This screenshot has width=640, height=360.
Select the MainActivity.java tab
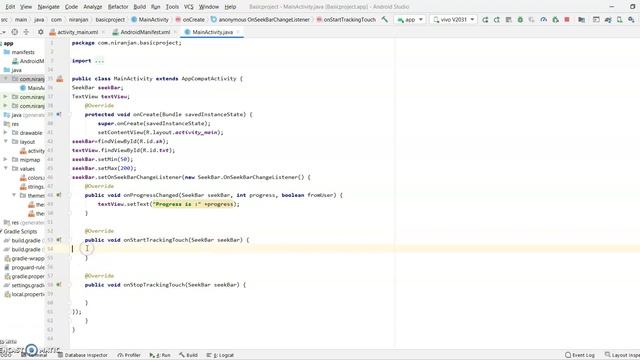coord(212,32)
